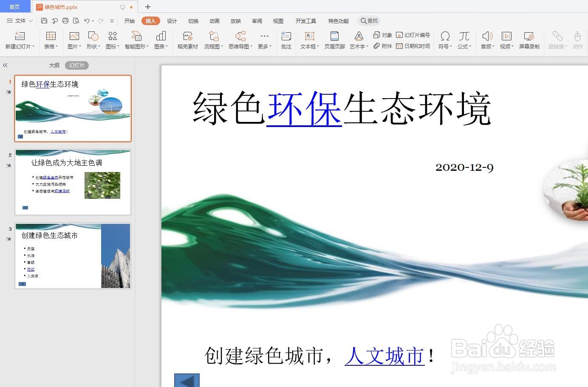This screenshot has width=588, height=387.
Task: Expand the 智能图形 smart graphics dropdown
Action: [x=147, y=47]
